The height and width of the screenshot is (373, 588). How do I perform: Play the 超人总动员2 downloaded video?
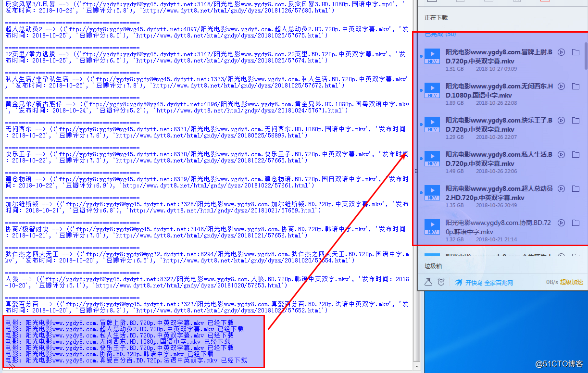tap(561, 189)
